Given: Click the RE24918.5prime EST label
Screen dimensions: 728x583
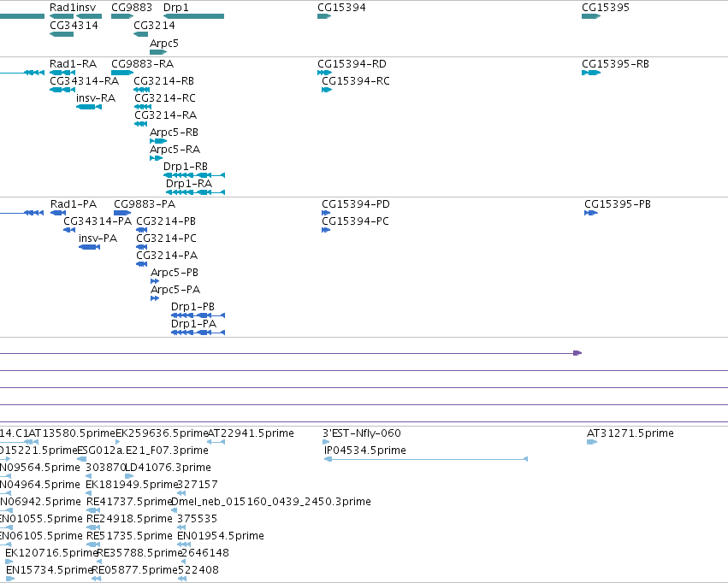Looking at the screenshot, I should click(x=129, y=519).
